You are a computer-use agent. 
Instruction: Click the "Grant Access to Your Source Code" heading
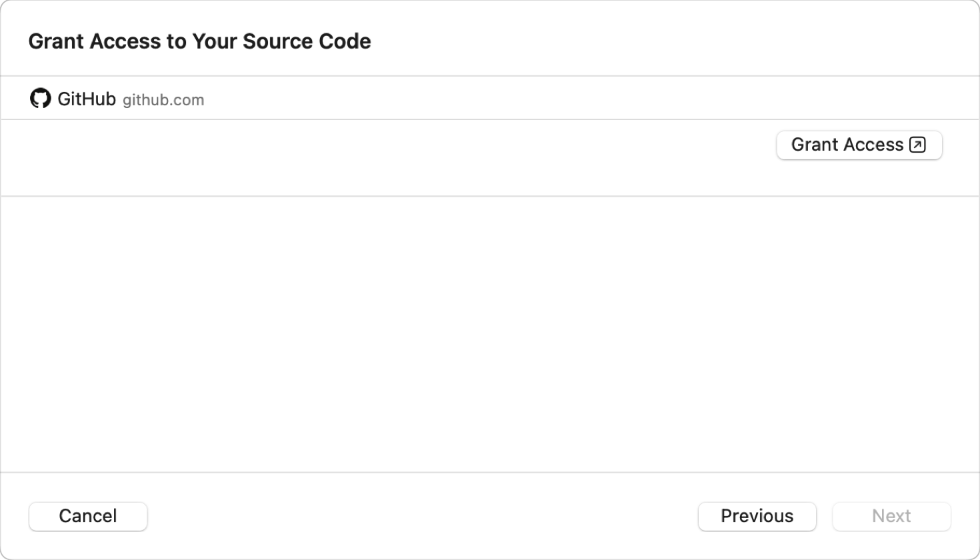199,41
